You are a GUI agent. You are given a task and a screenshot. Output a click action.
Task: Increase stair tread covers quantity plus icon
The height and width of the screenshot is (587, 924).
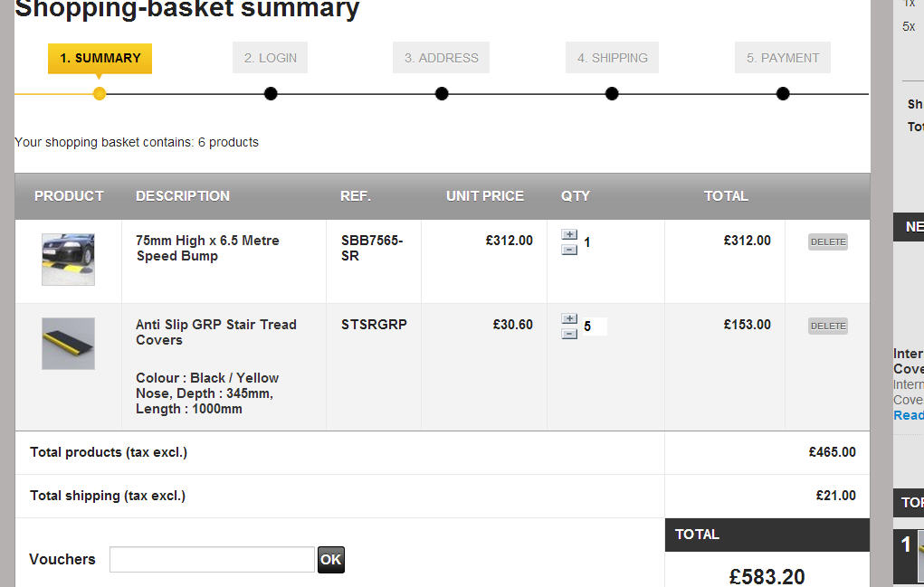pos(569,318)
